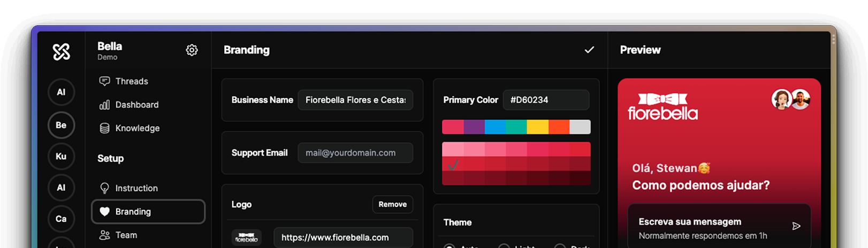This screenshot has height=248, width=868.
Task: Switch to first AI workspace
Action: click(x=61, y=92)
